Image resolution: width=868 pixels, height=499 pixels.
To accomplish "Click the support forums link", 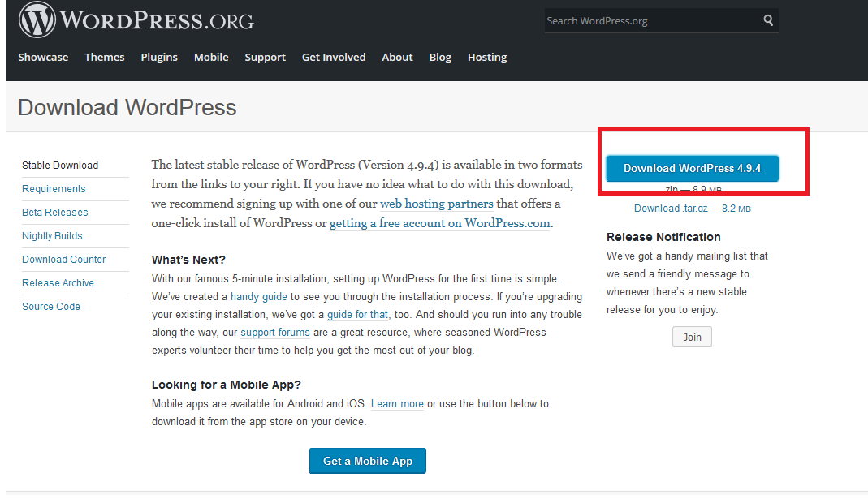I will tap(275, 333).
